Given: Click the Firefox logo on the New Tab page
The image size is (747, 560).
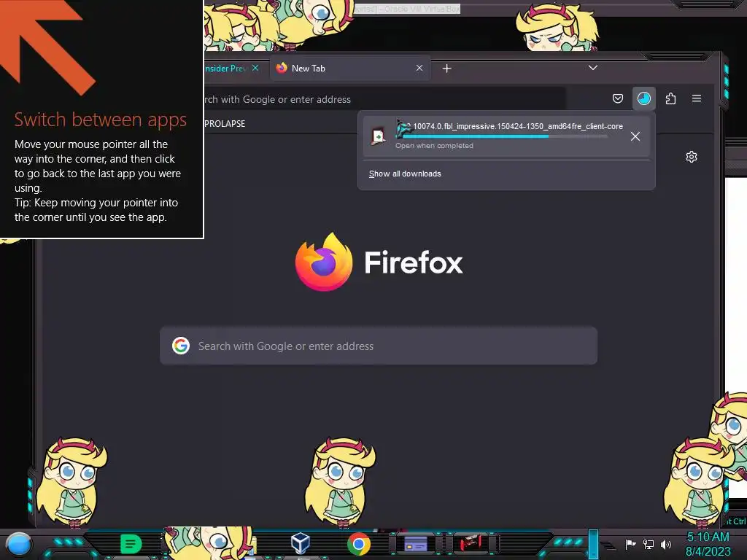Looking at the screenshot, I should coord(324,262).
